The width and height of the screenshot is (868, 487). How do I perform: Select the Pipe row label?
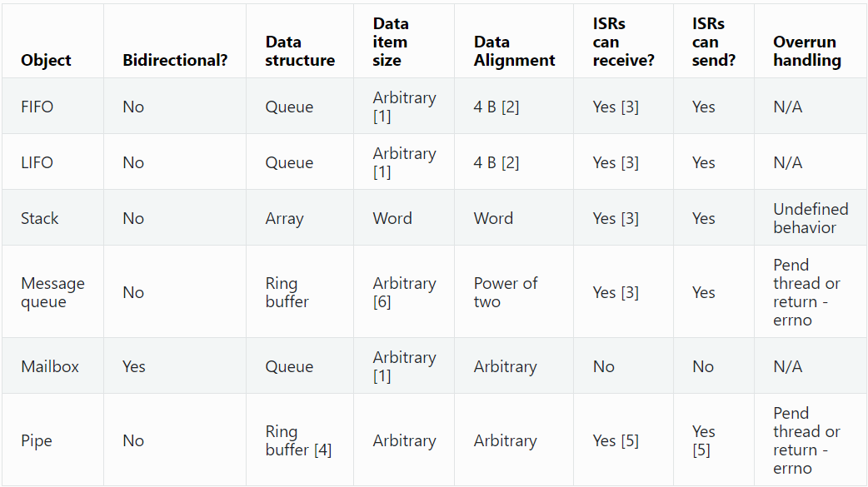36,440
